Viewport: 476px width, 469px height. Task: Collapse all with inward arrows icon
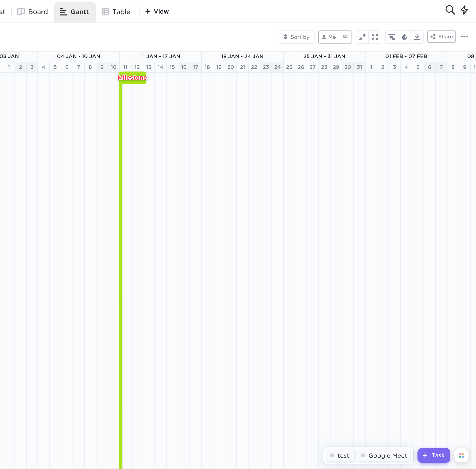pos(362,37)
